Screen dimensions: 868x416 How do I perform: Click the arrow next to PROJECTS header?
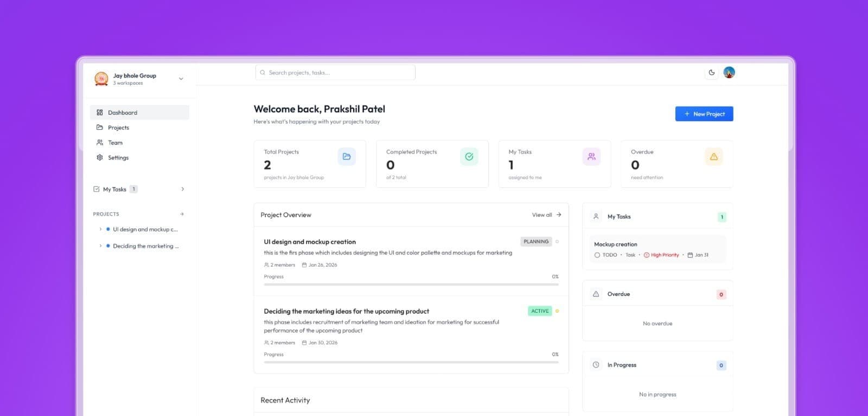(x=182, y=214)
